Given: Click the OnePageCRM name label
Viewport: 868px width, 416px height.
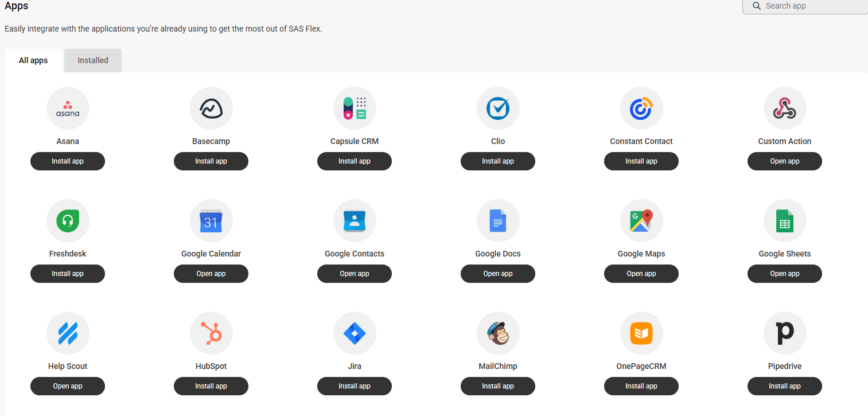Looking at the screenshot, I should [x=641, y=366].
